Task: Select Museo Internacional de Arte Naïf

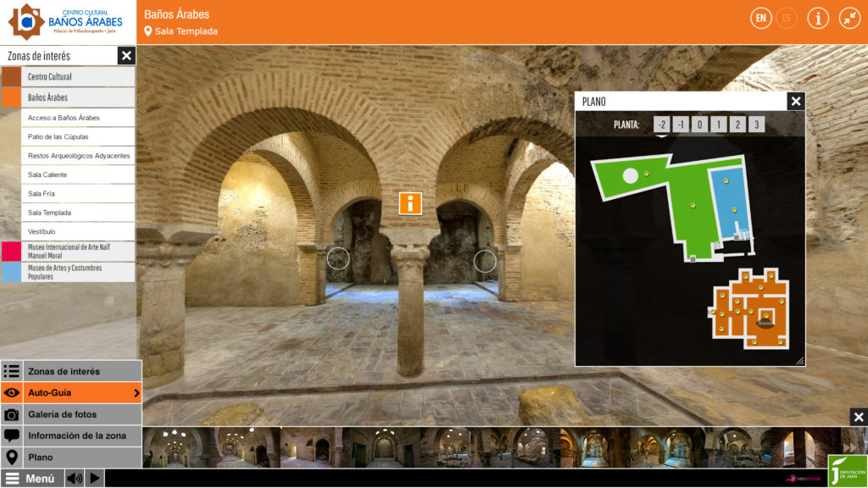Action: tap(77, 251)
